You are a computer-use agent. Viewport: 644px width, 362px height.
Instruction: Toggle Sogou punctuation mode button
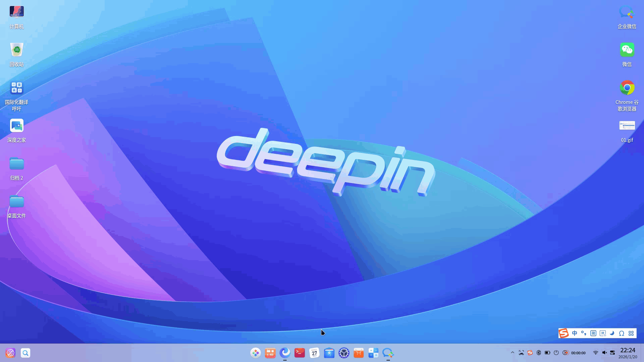click(584, 333)
